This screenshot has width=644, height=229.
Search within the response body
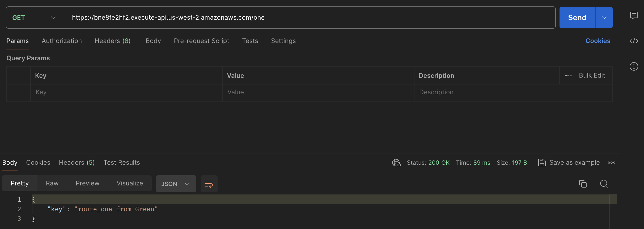pyautogui.click(x=604, y=184)
